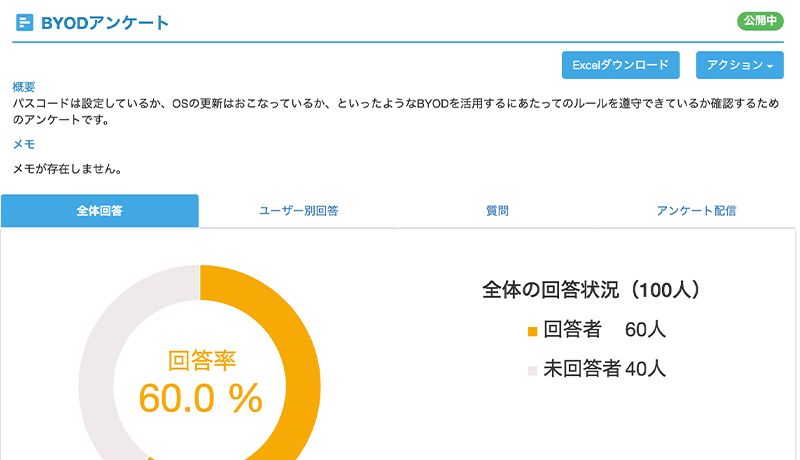Click the 未回答者 40人 legend entry
The width and height of the screenshot is (800, 460).
[596, 369]
